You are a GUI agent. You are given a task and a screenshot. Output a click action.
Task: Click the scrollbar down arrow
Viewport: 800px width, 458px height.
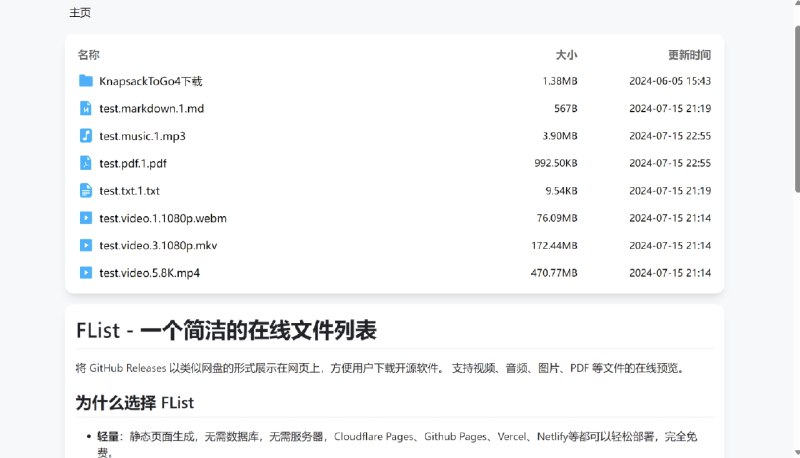[796, 452]
